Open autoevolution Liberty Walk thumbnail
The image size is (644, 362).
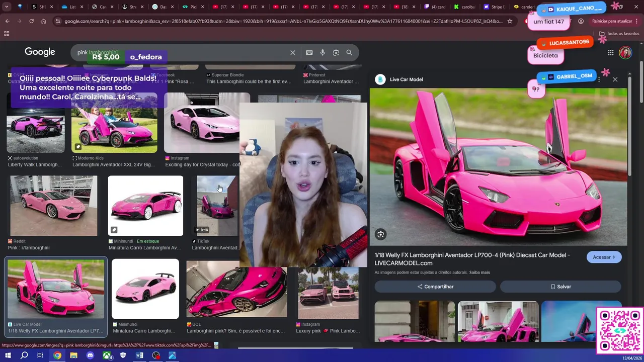pyautogui.click(x=36, y=123)
